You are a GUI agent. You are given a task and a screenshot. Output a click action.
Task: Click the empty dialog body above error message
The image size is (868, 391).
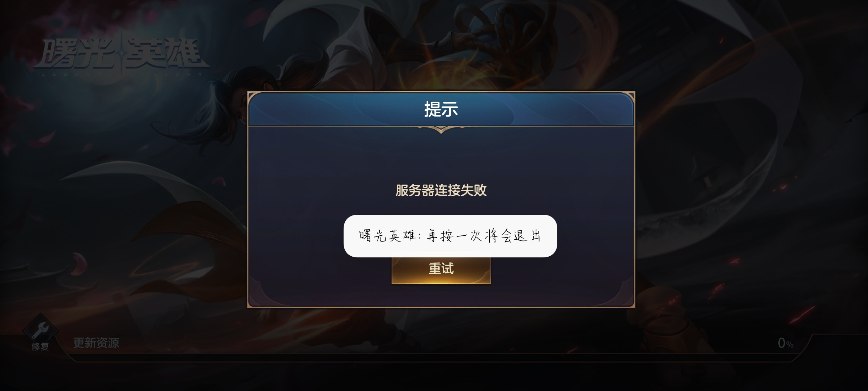(x=441, y=156)
